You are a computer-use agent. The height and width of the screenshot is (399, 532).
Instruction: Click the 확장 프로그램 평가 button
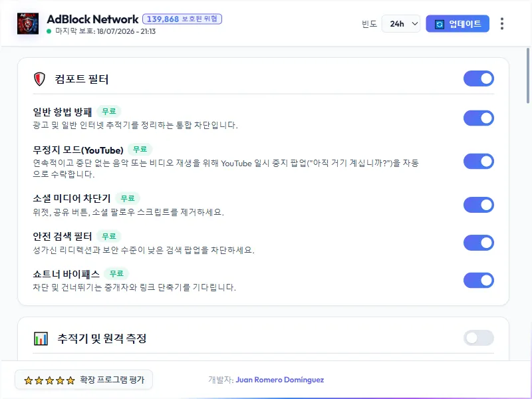[84, 380]
